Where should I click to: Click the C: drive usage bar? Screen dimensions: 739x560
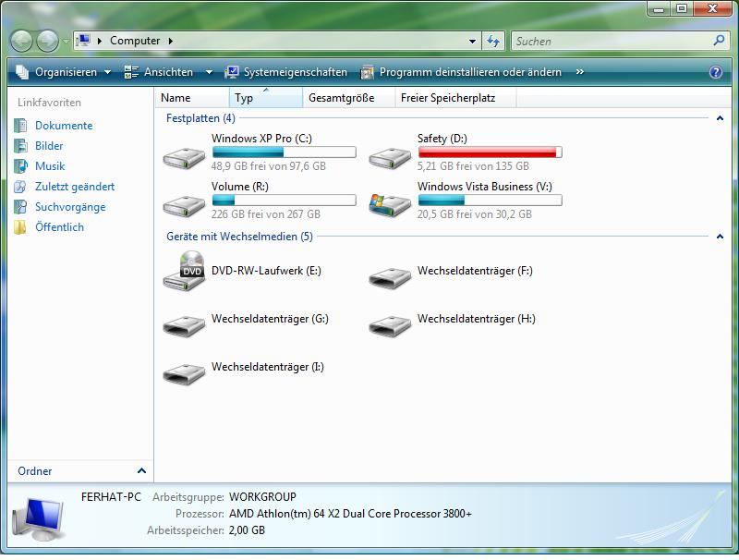(x=285, y=152)
